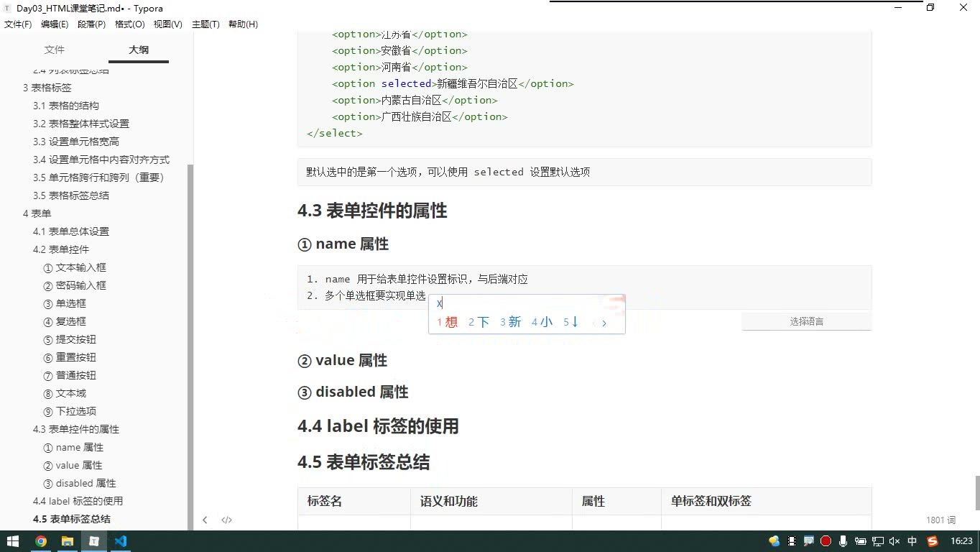Choose IME candidate 2 下
The height and width of the screenshot is (552, 980).
[x=479, y=322]
